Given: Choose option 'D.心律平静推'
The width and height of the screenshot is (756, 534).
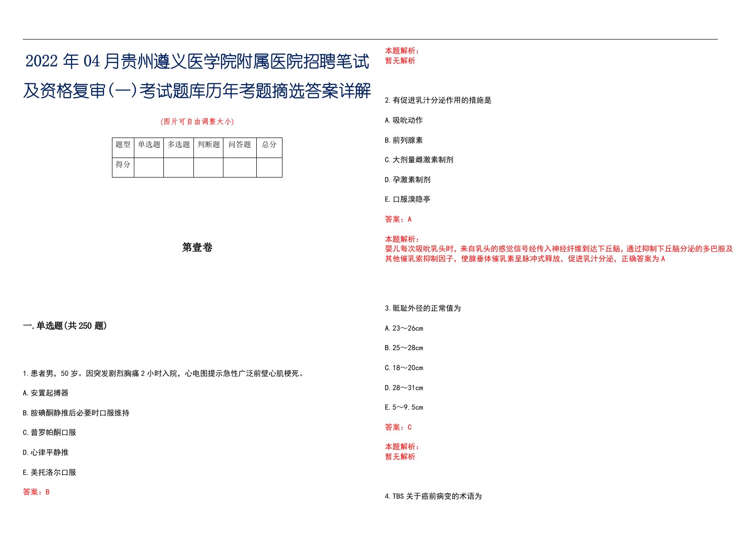Looking at the screenshot, I should [46, 453].
